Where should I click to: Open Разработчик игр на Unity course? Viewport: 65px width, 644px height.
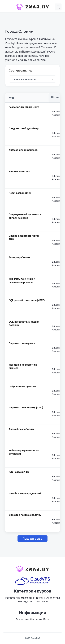point(24,107)
